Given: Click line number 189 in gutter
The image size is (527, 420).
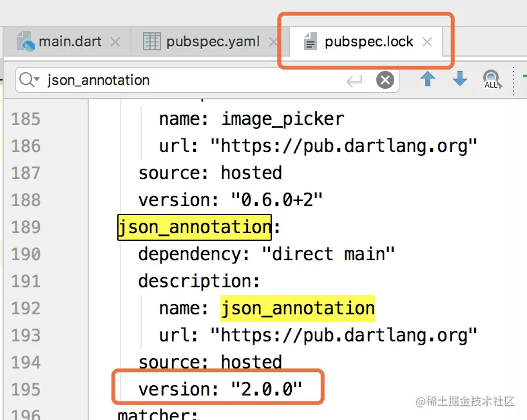Looking at the screenshot, I should (26, 227).
